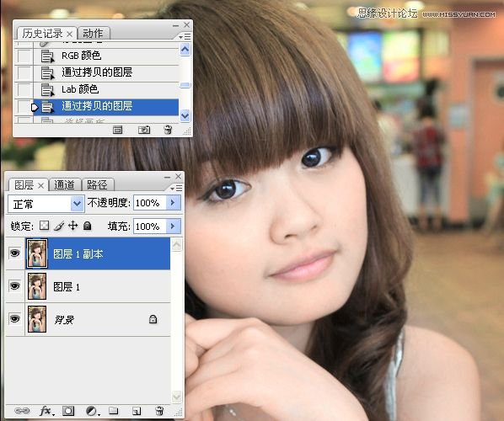Lock position move icon
504x421 pixels.
pyautogui.click(x=73, y=226)
